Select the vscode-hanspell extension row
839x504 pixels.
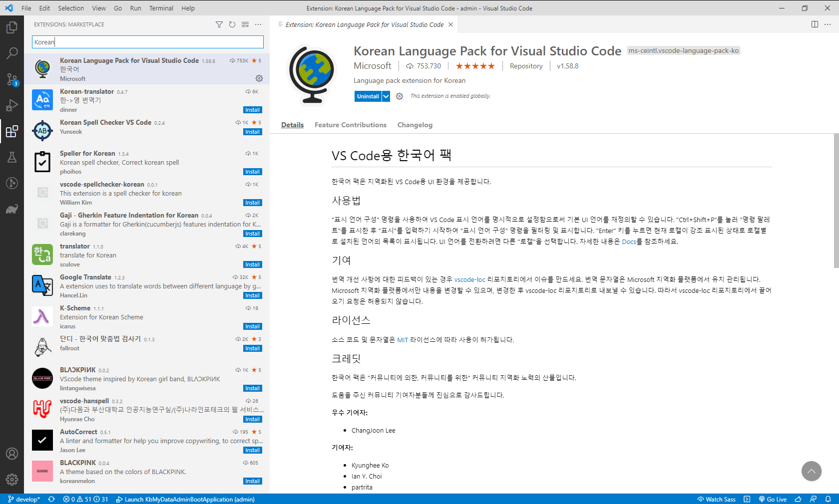147,410
